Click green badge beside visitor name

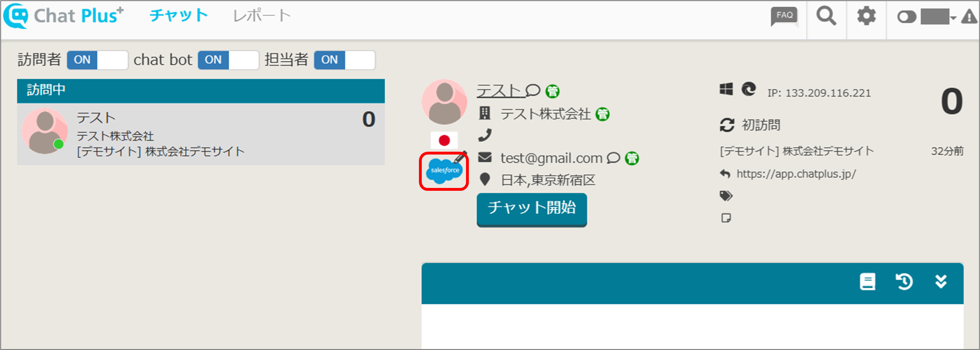click(x=553, y=91)
